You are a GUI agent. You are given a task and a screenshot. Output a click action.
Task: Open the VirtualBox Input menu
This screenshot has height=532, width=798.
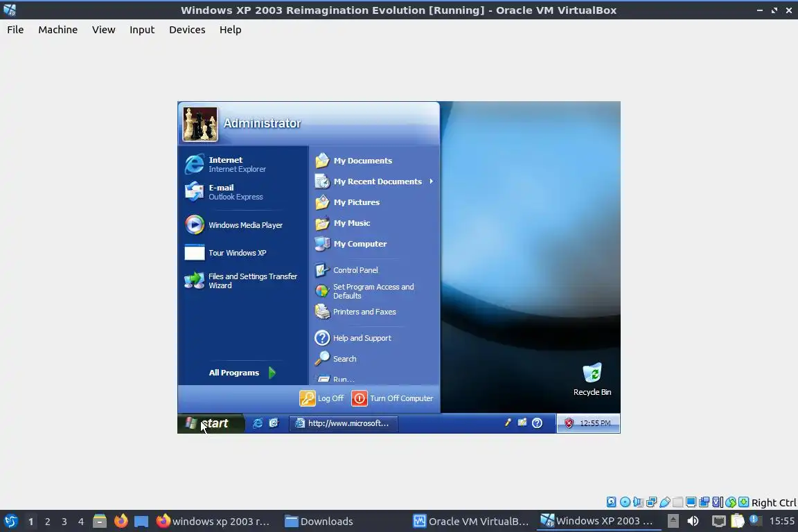click(142, 30)
